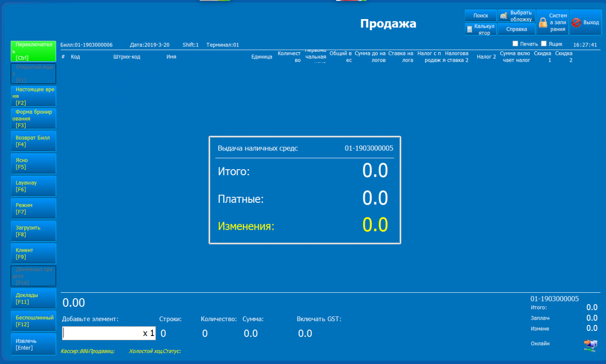Click the Имя column header
Image resolution: width=606 pixels, height=364 pixels.
point(171,57)
